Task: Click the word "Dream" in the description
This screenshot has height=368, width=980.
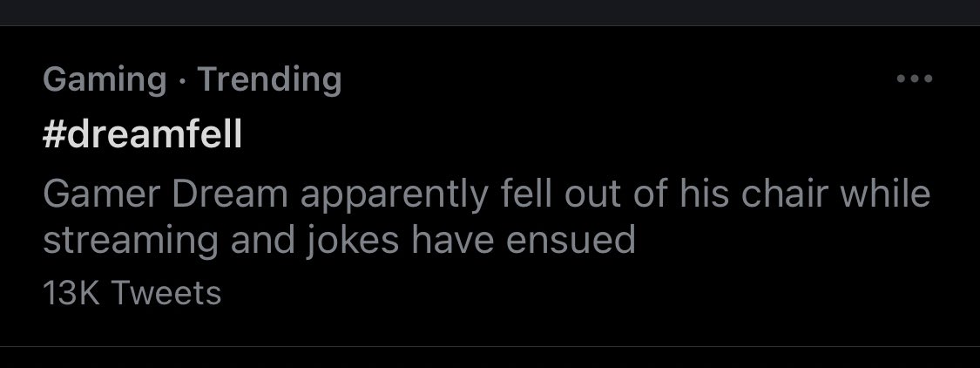Action: tap(230, 194)
